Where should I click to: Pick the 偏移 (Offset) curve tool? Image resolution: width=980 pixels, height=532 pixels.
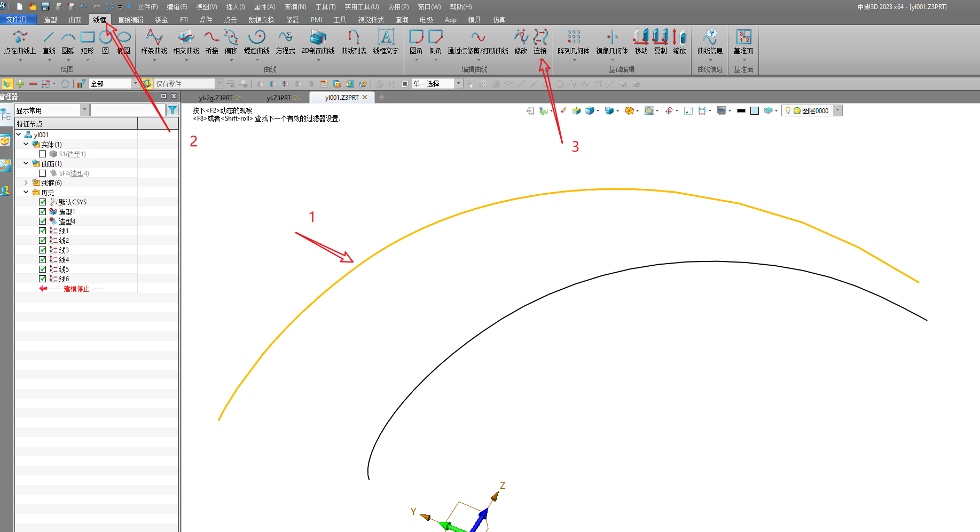pos(231,42)
